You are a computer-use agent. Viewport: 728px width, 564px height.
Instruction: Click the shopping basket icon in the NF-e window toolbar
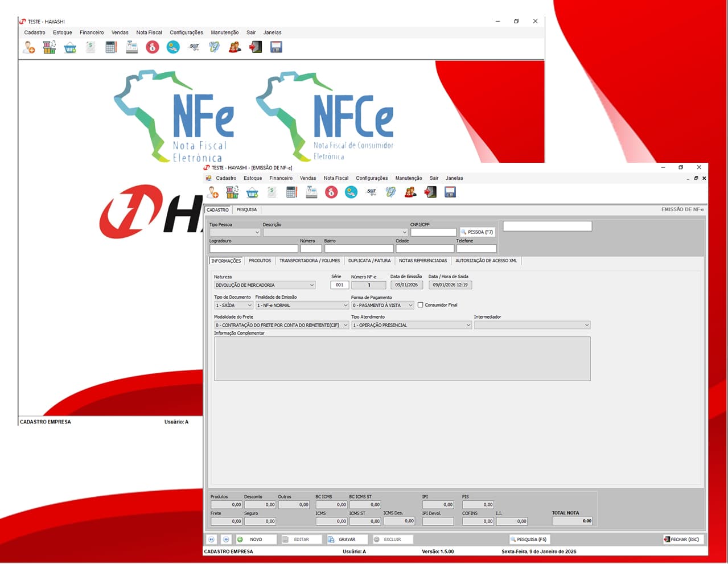(x=252, y=192)
